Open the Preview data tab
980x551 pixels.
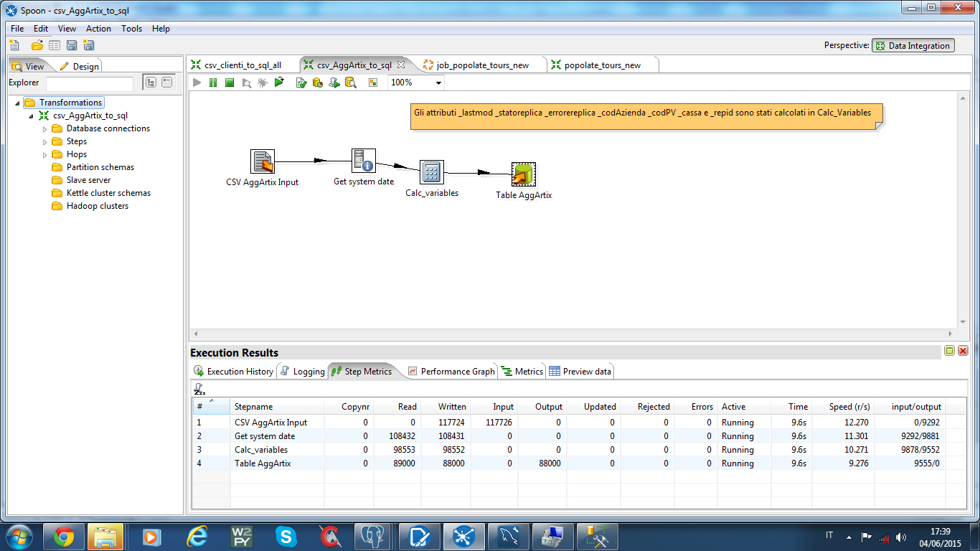[580, 372]
